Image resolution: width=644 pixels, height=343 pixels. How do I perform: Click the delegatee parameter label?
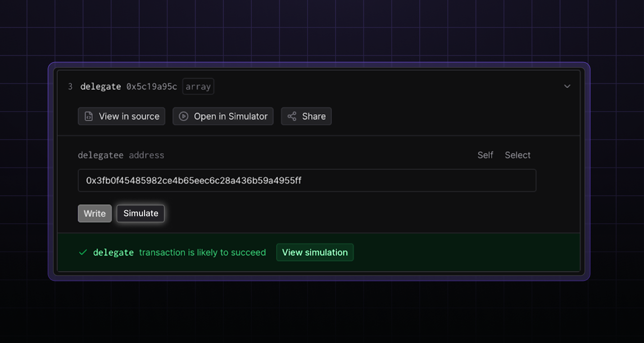point(100,155)
